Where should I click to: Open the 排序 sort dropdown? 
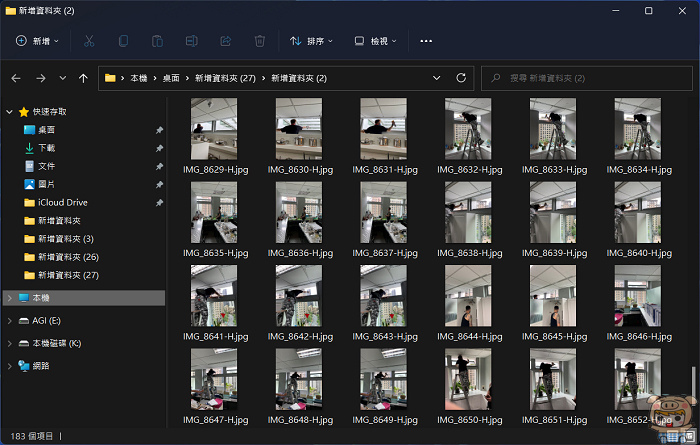coord(311,41)
